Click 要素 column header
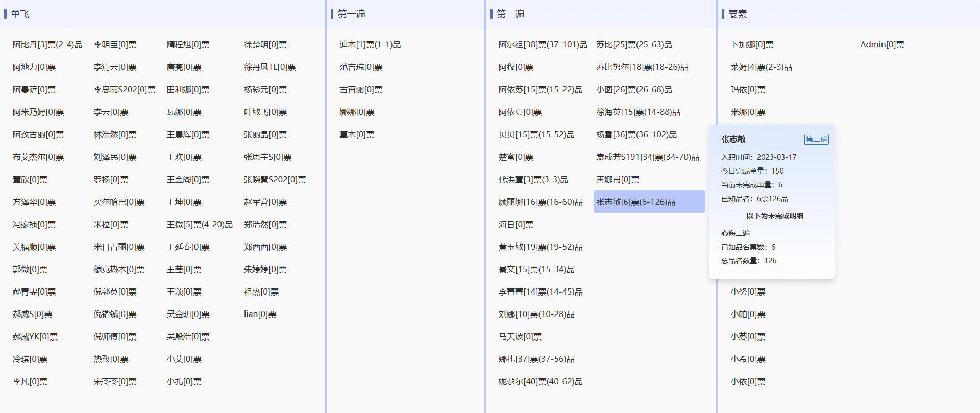 (738, 14)
